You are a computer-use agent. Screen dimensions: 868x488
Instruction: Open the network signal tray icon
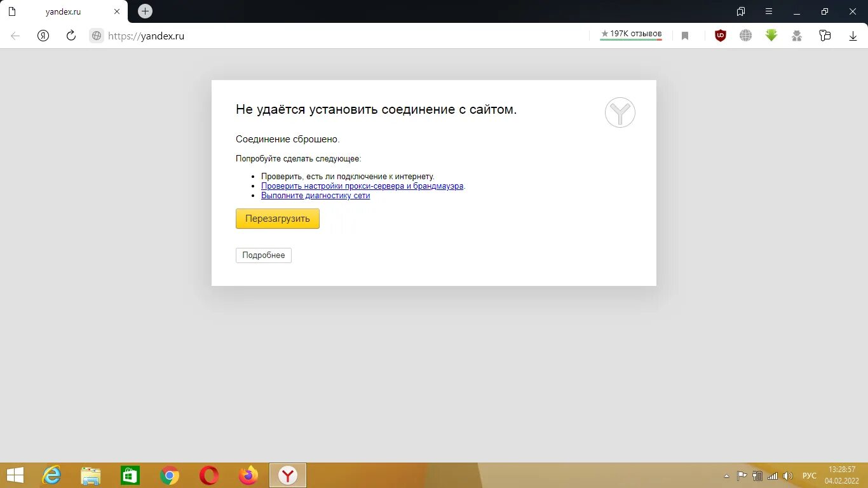773,476
